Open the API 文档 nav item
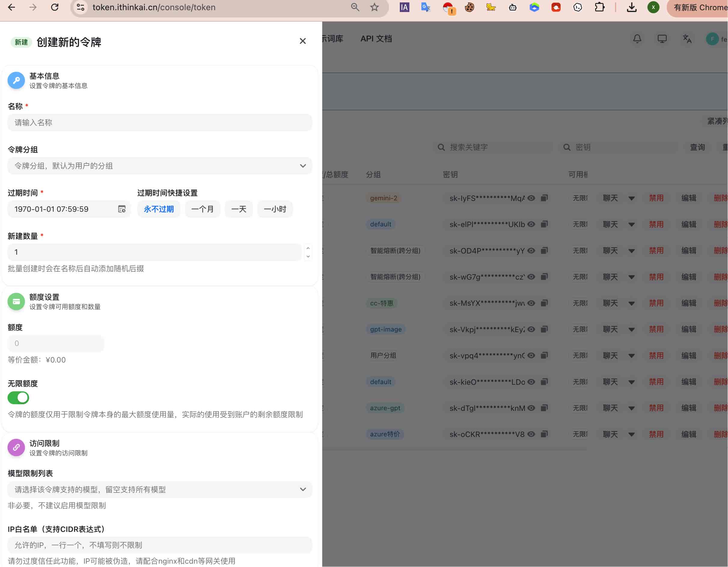728x567 pixels. pyautogui.click(x=376, y=39)
